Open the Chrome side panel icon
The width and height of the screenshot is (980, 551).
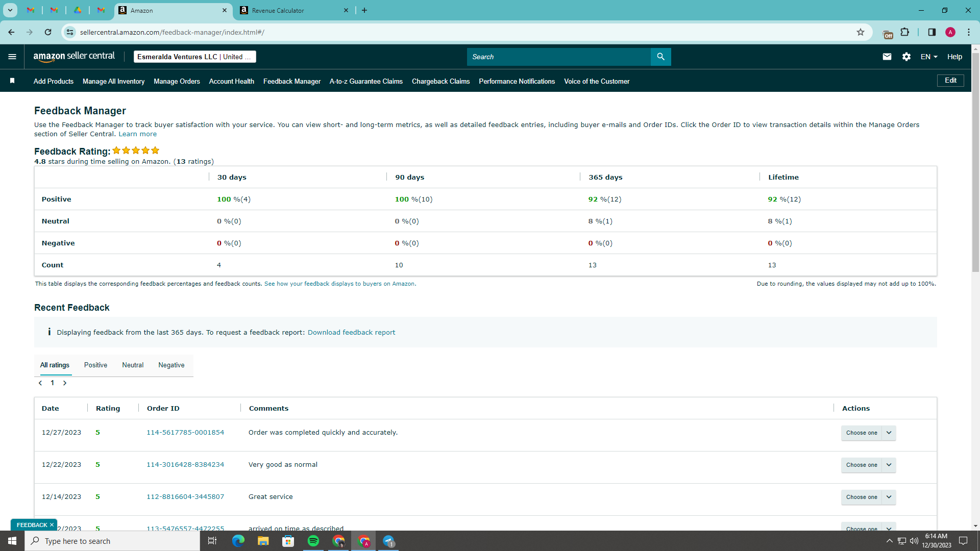(932, 32)
